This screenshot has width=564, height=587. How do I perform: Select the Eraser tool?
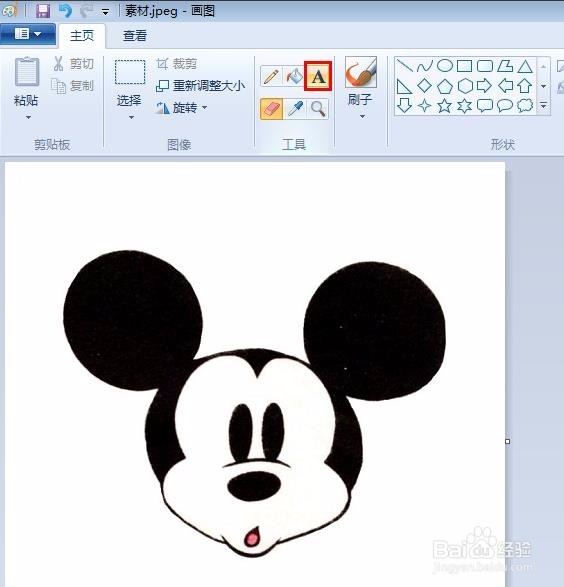tap(271, 109)
